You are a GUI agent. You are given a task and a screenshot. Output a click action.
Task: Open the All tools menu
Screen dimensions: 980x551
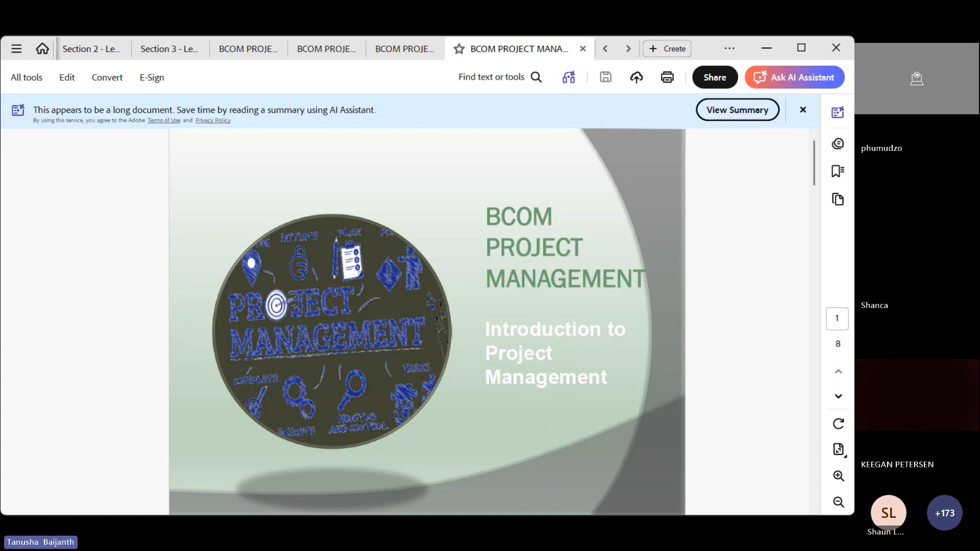[x=27, y=78]
